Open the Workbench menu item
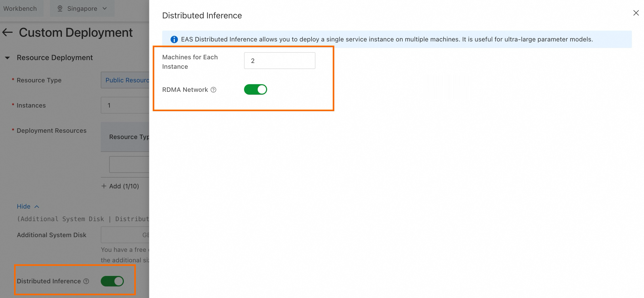Screen dimensions: 644x298 click(x=20, y=8)
